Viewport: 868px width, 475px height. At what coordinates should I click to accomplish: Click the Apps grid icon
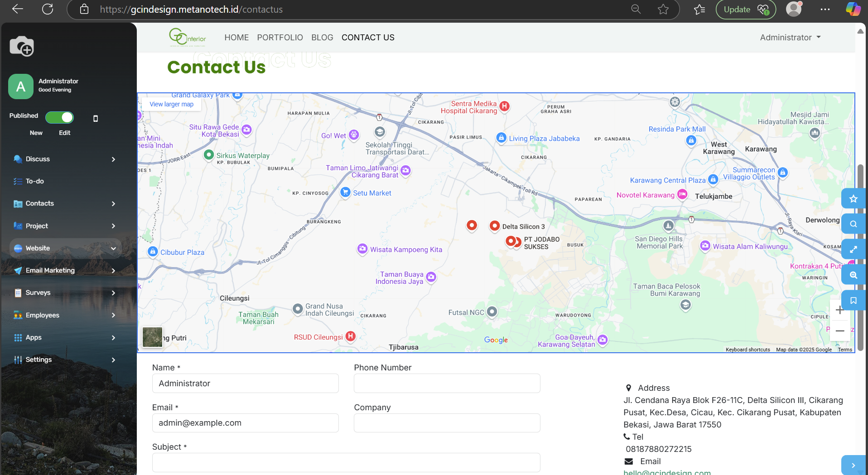18,337
